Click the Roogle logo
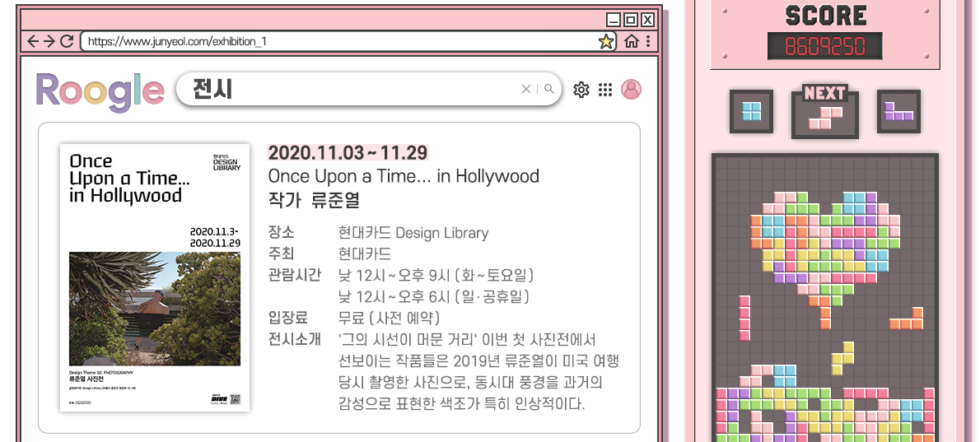This screenshot has width=980, height=442. 100,91
